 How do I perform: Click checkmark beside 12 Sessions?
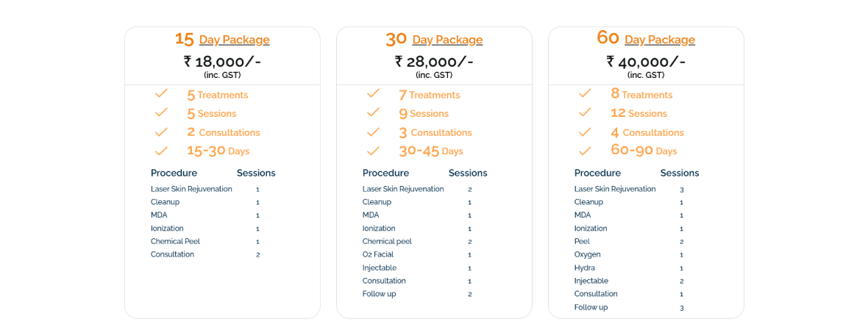[x=585, y=113]
